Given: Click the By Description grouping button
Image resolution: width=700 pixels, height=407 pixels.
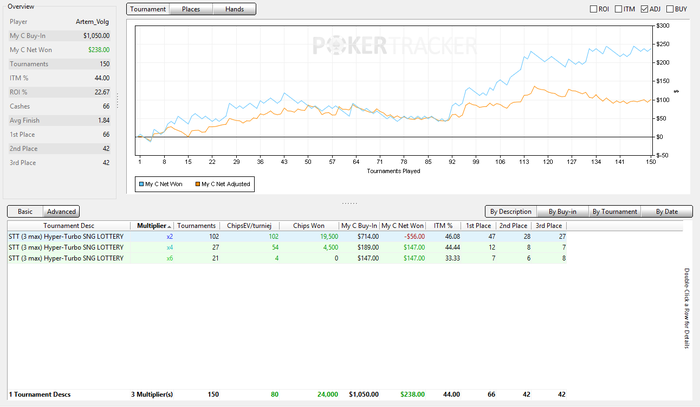Looking at the screenshot, I should [511, 211].
